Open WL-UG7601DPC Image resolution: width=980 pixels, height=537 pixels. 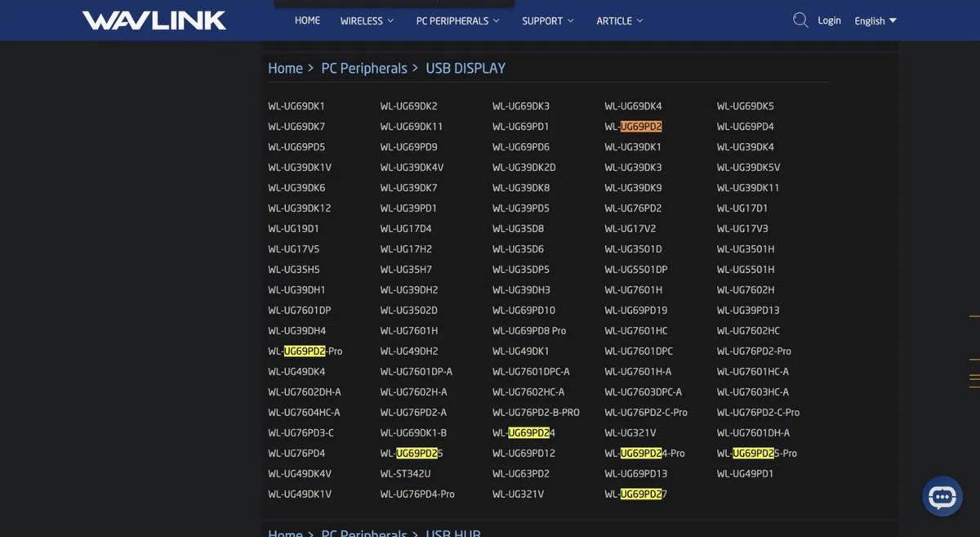pos(639,351)
